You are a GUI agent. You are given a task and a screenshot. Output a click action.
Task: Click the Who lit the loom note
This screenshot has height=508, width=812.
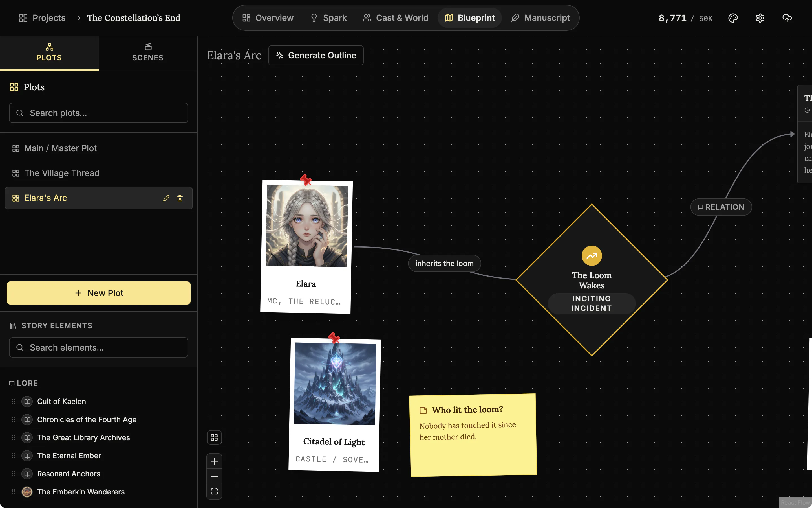pos(473,435)
